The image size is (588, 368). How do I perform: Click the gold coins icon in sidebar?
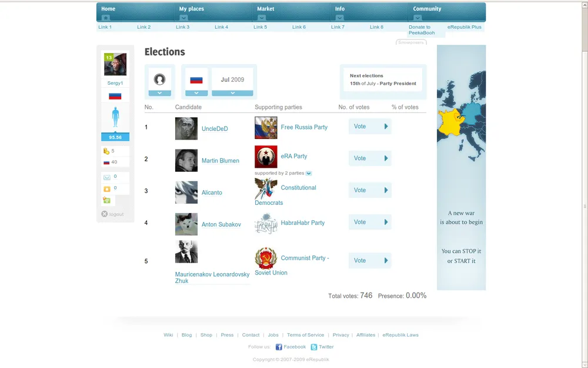(106, 151)
